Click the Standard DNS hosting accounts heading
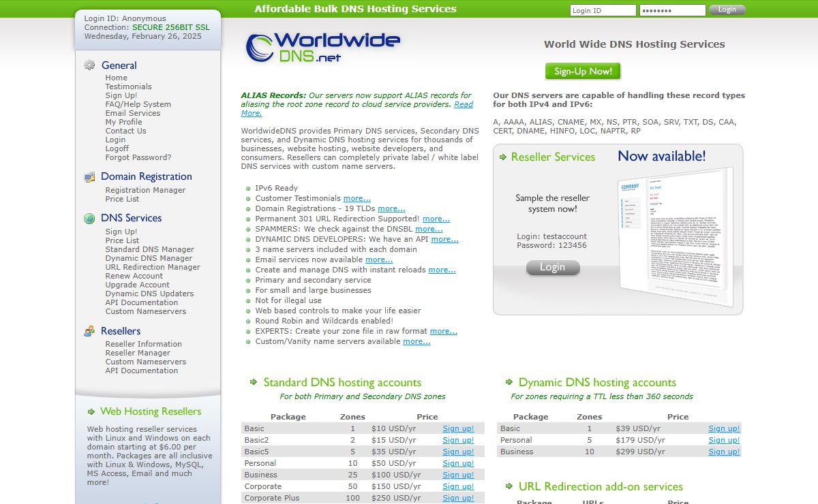This screenshot has height=504, width=818. point(342,383)
